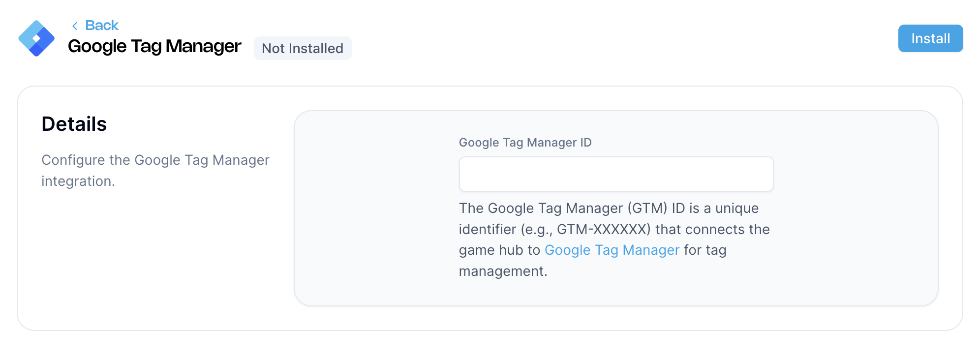This screenshot has height=358, width=980.
Task: Click 'game hub to' in the help text
Action: 499,250
